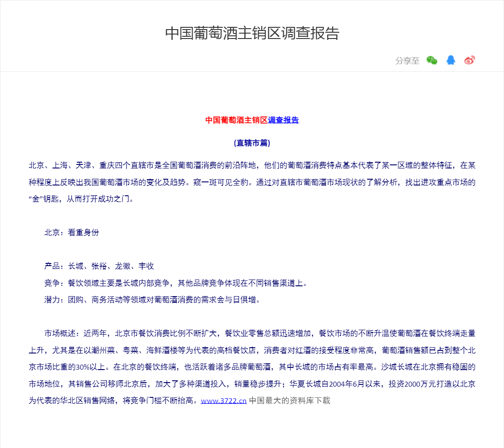Click the page title 中国葡萄酒主销区调查报告
504x448 pixels.
pyautogui.click(x=252, y=34)
